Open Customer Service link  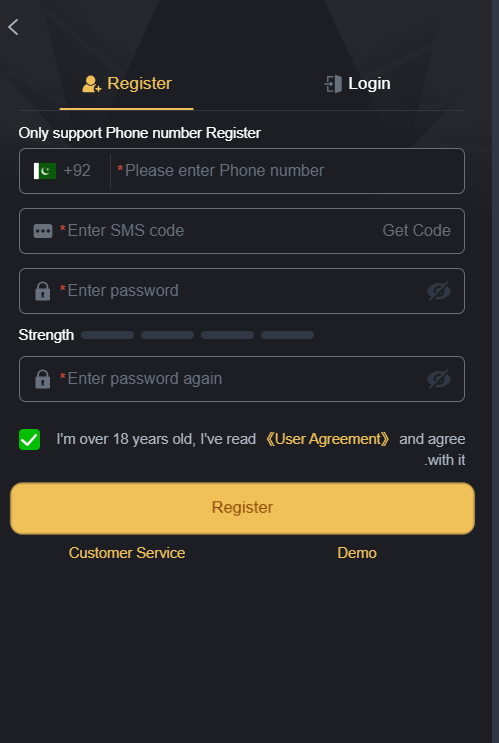pyautogui.click(x=127, y=553)
